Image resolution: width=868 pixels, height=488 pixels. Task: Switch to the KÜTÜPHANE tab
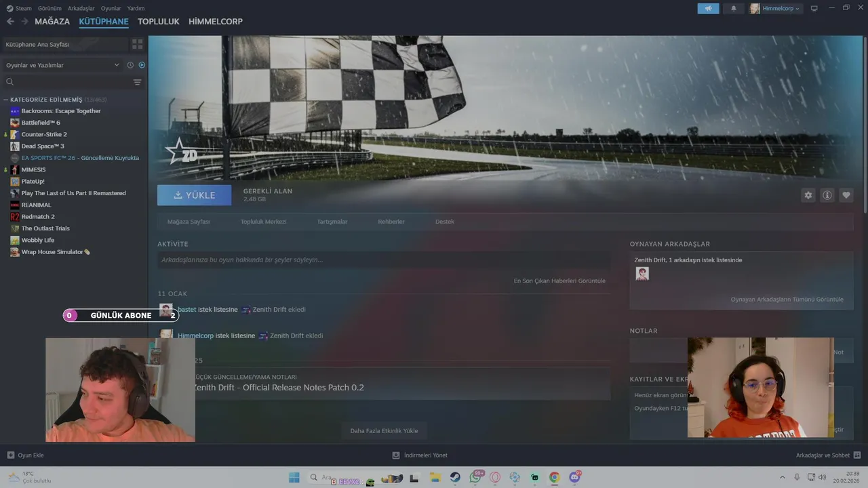pyautogui.click(x=104, y=22)
